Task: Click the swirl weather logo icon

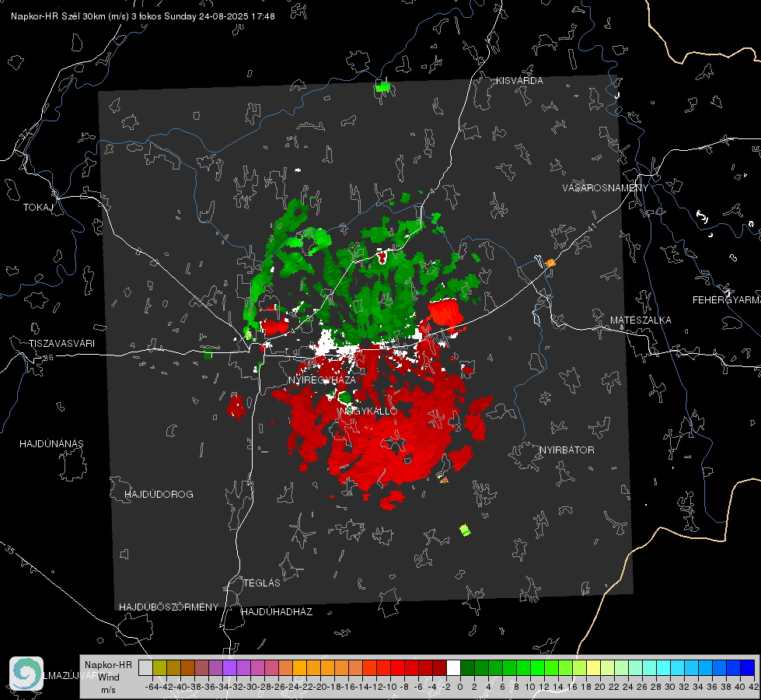Action: (x=26, y=674)
